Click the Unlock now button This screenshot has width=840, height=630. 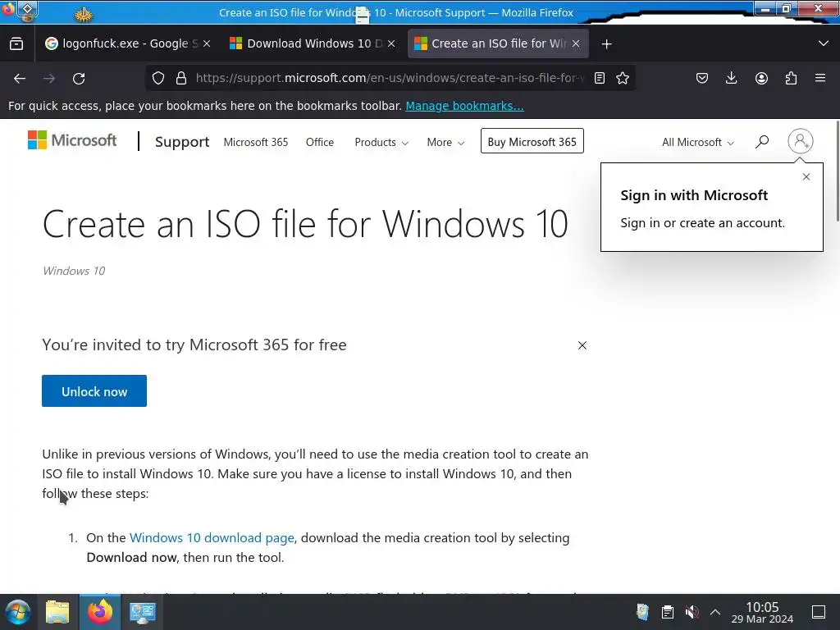coord(94,391)
